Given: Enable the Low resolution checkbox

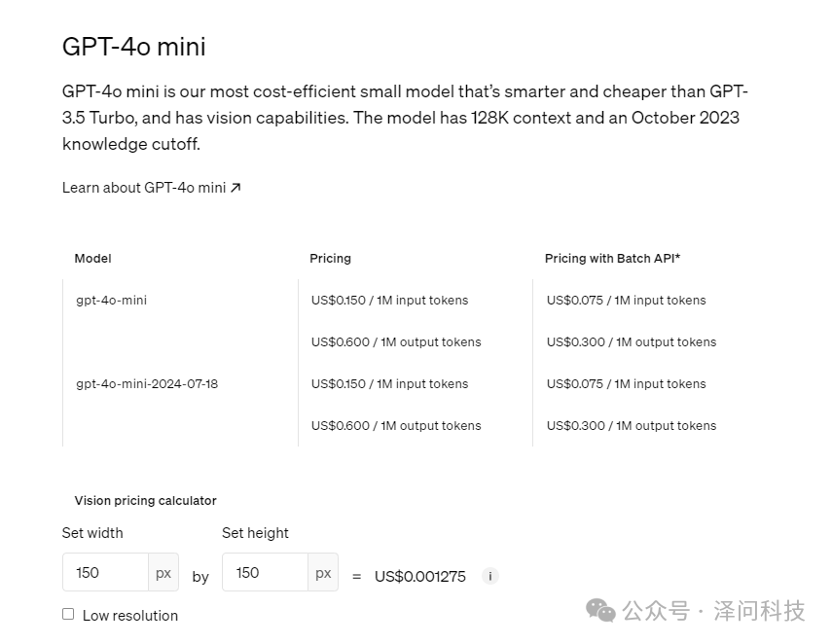Looking at the screenshot, I should [68, 615].
